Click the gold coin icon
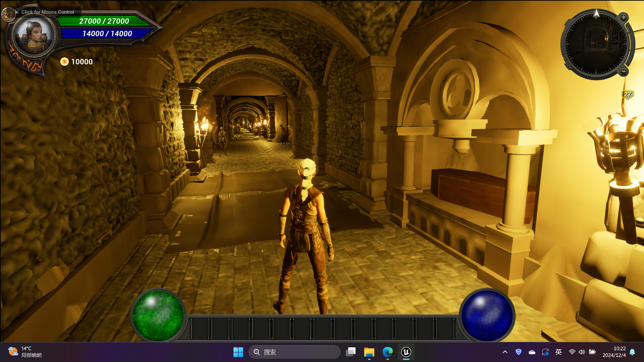 (64, 62)
